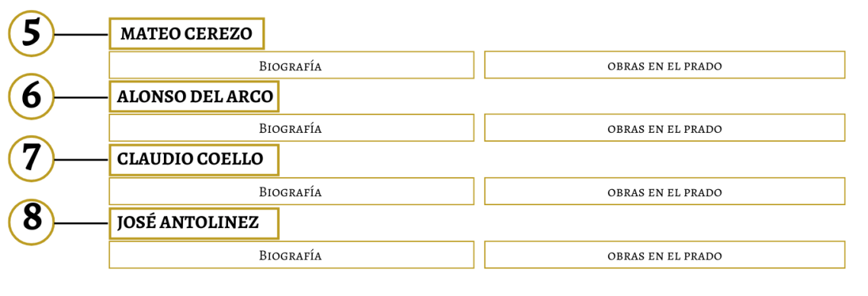868x296 pixels.
Task: Click the connector line beside Claudio Coello
Action: click(x=82, y=160)
